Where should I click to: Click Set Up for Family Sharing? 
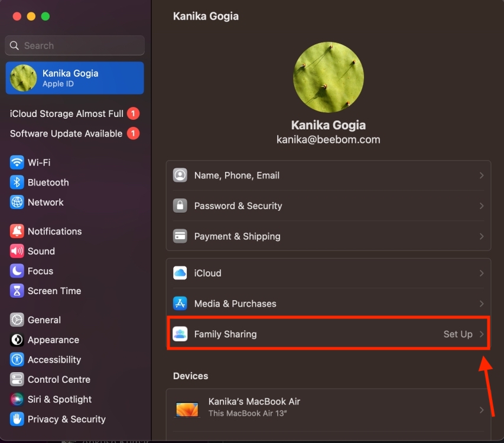pyautogui.click(x=458, y=334)
